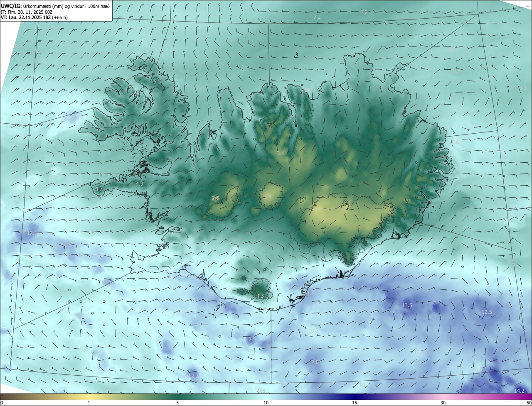Pick the navy colorbar segment above 15
The width and height of the screenshot is (532, 406).
pyautogui.click(x=355, y=397)
